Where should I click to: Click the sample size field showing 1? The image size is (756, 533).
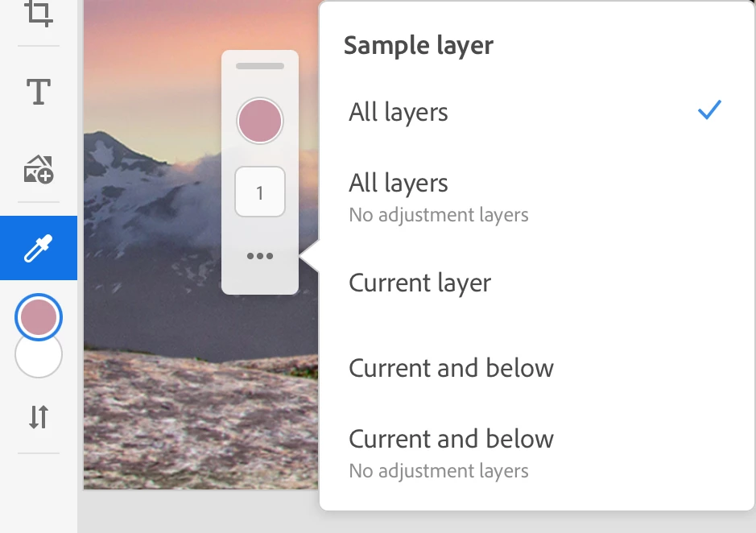coord(260,192)
